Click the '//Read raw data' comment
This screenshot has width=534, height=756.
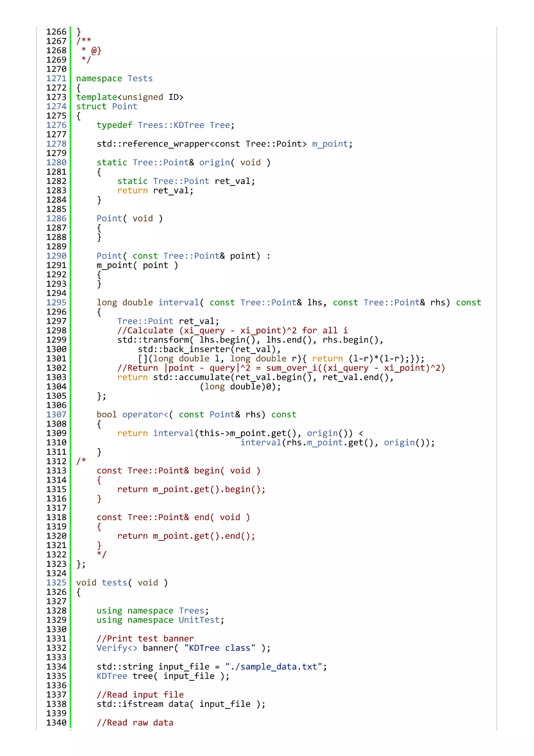pyautogui.click(x=135, y=723)
